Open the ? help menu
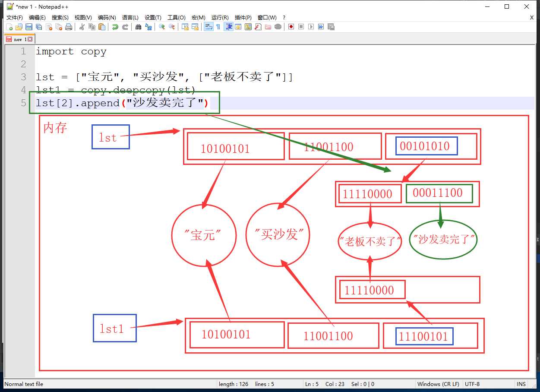Screen dimensions: 540x392 [284, 18]
